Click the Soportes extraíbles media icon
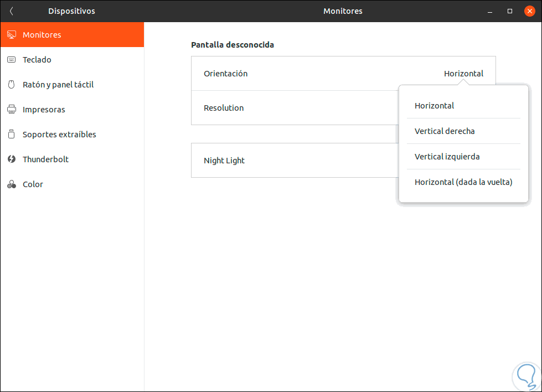This screenshot has height=392, width=542. tap(11, 135)
